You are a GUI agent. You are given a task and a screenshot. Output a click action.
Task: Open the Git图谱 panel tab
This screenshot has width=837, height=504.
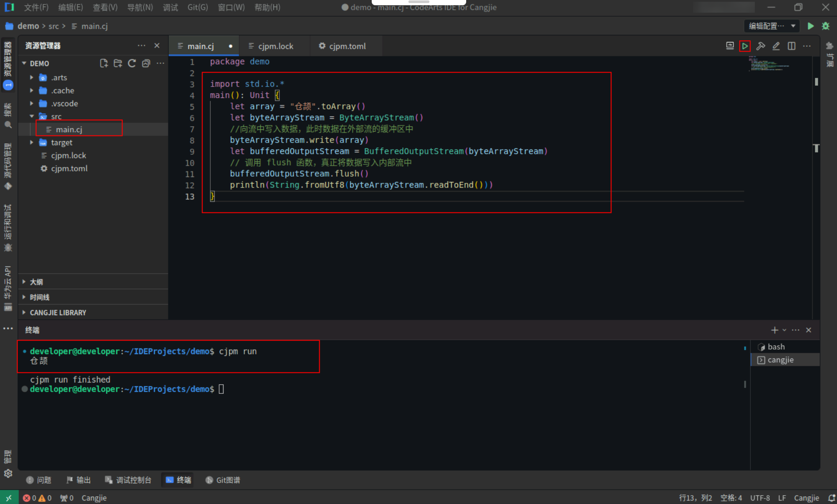pyautogui.click(x=223, y=480)
